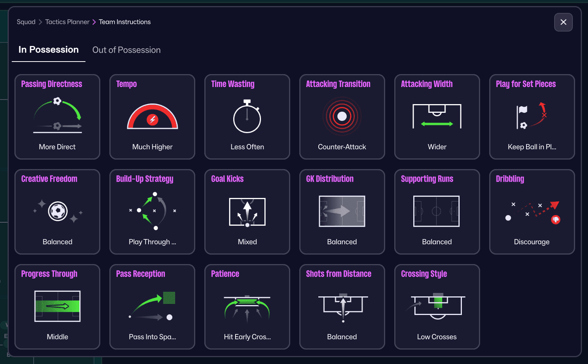Open the Attacking Transition target icon
588x364 pixels.
click(x=342, y=116)
